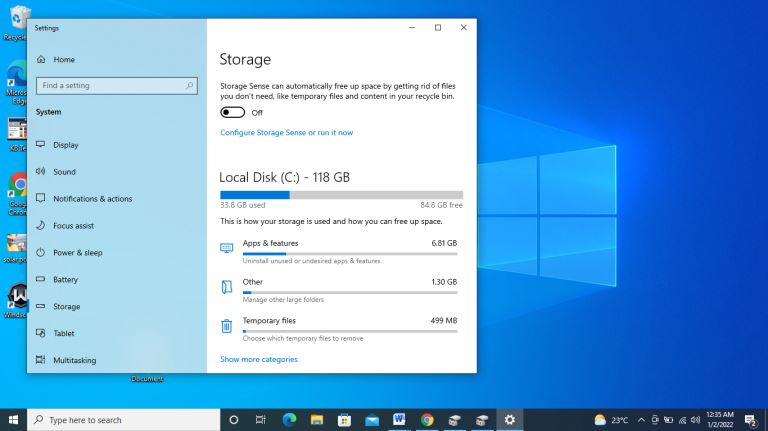
Task: Open the Action Center notifications icon
Action: click(750, 420)
